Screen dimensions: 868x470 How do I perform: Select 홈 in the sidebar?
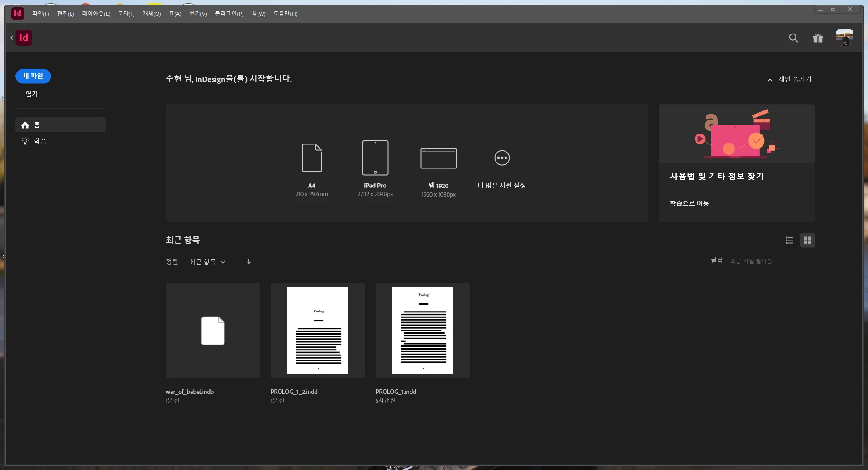coord(61,125)
